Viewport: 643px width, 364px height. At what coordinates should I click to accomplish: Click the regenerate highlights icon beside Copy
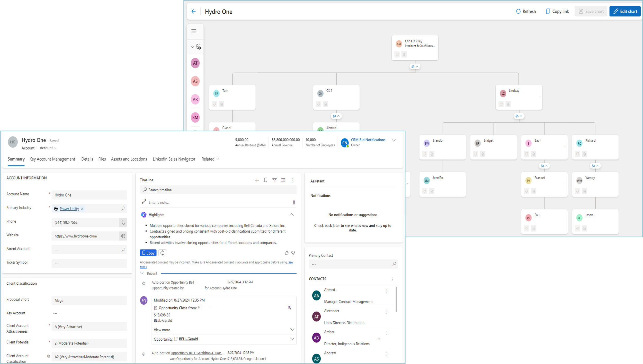coord(162,253)
